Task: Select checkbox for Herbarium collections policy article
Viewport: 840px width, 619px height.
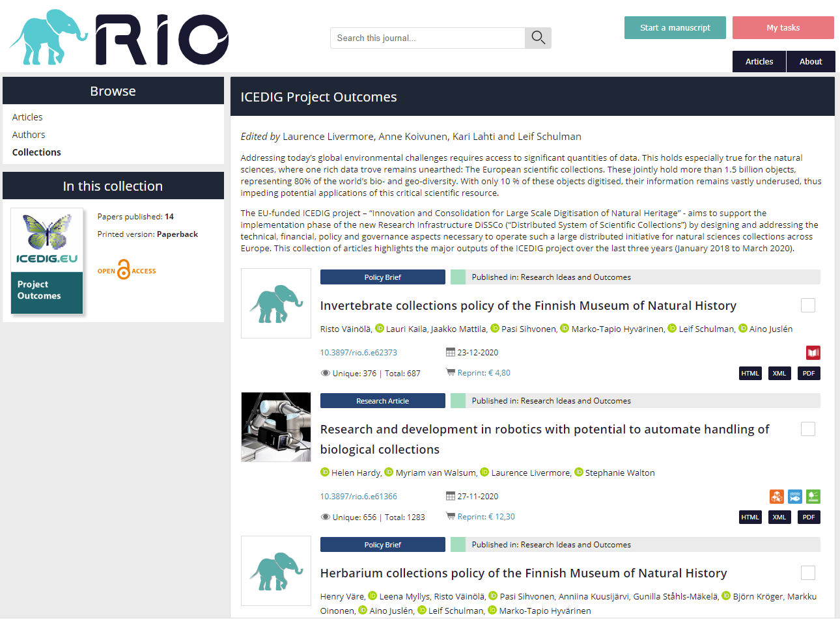Action: [808, 573]
